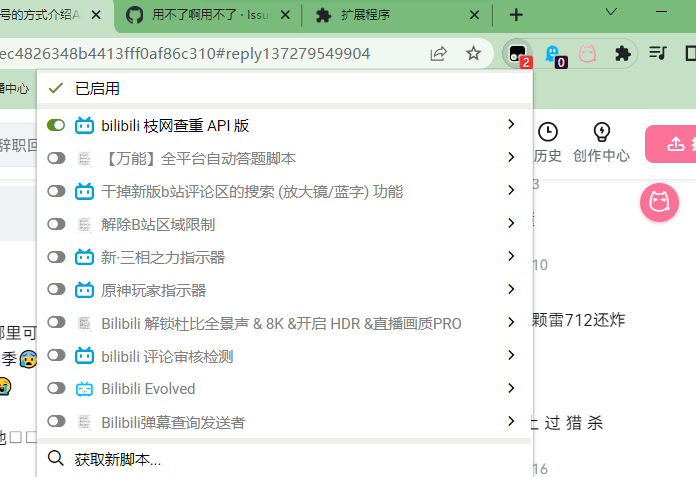Expand submenu arrow for Bilibili Evolved
This screenshot has width=696, height=477.
pyautogui.click(x=511, y=388)
